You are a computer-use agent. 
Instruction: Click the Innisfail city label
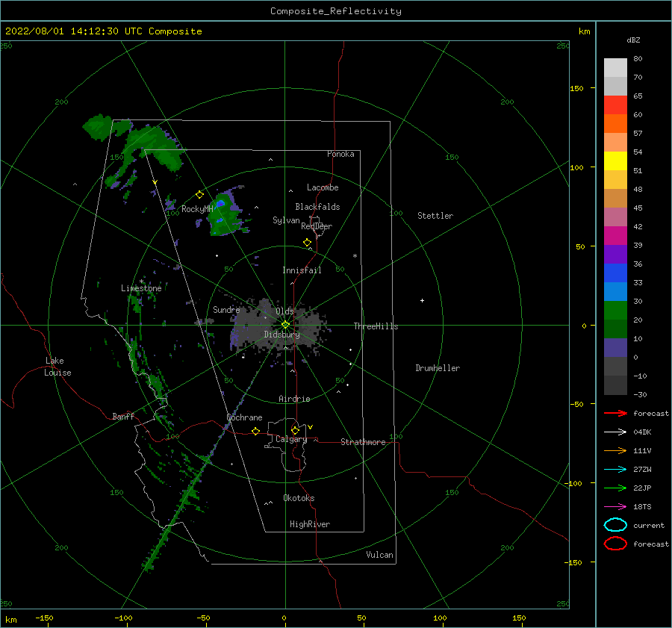[302, 270]
